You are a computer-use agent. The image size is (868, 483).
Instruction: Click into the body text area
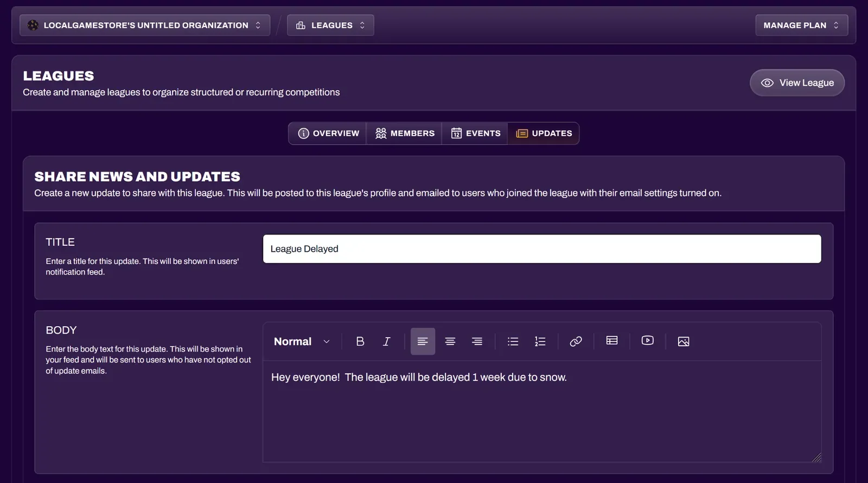tap(542, 411)
